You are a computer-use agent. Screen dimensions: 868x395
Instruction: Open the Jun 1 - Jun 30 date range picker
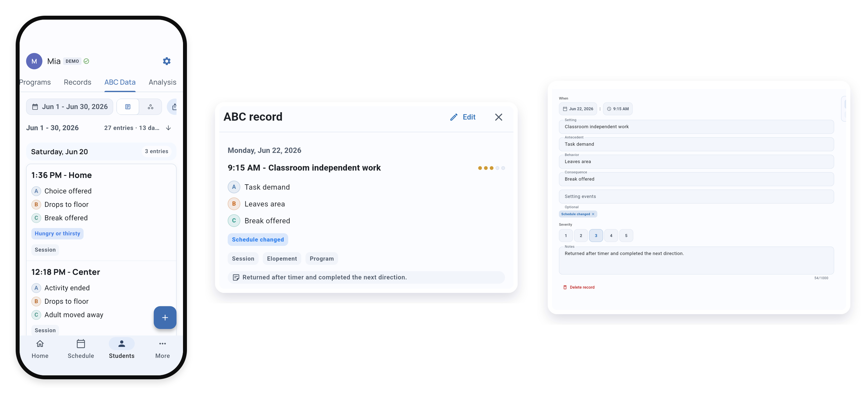70,107
